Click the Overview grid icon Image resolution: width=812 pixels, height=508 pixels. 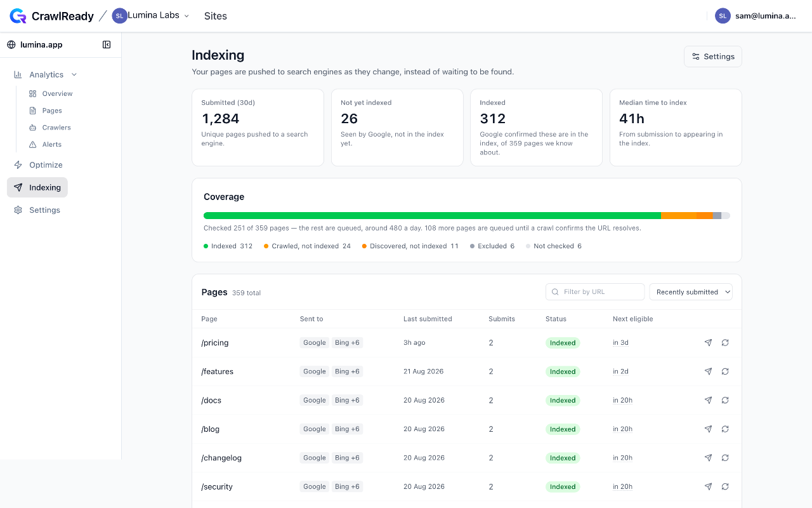pos(33,93)
